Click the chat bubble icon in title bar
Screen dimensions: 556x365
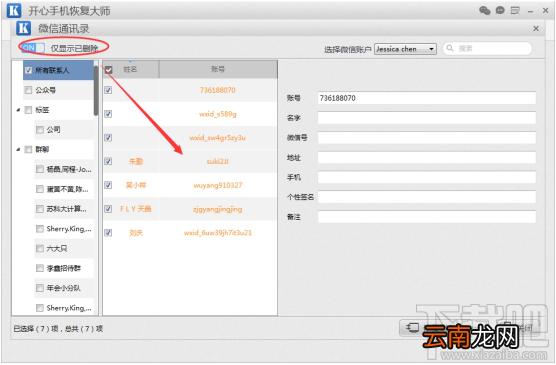[x=500, y=10]
